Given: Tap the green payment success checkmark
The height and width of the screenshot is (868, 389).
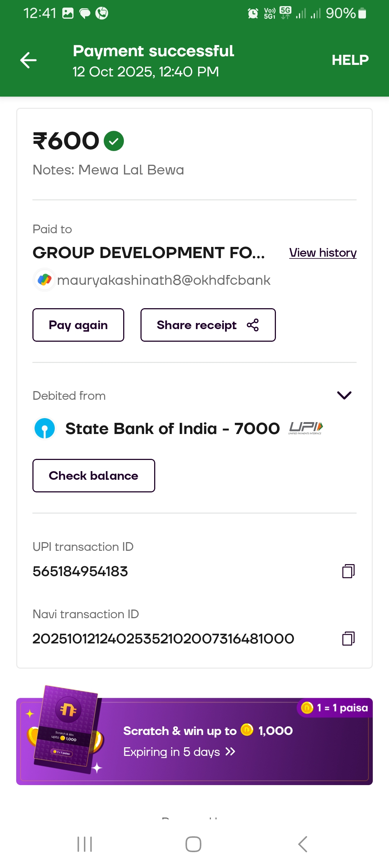Looking at the screenshot, I should click(114, 141).
